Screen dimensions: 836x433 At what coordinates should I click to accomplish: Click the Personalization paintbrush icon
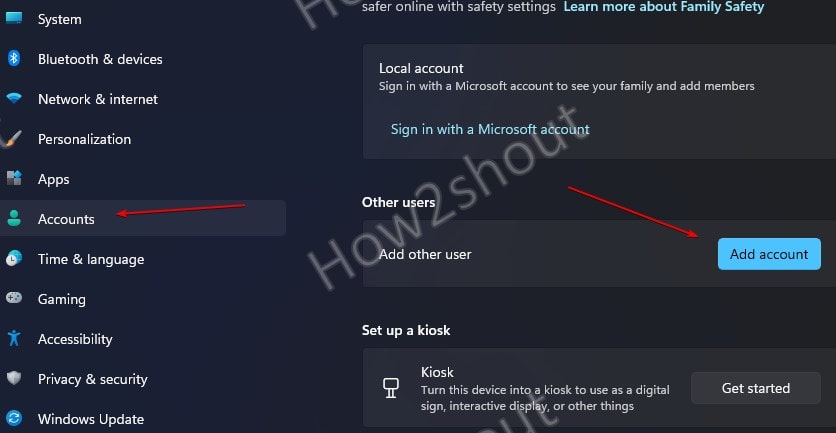click(x=13, y=139)
